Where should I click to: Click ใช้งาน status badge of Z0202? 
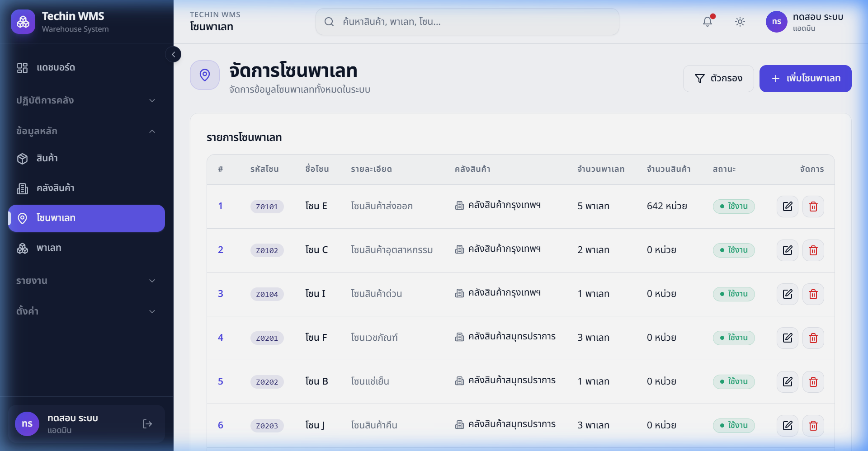734,381
